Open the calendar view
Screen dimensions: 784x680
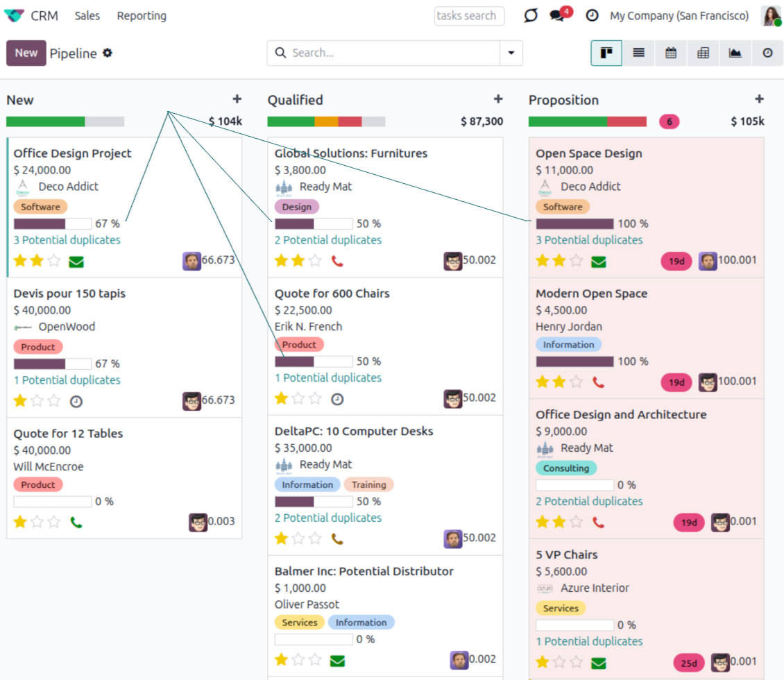click(671, 53)
